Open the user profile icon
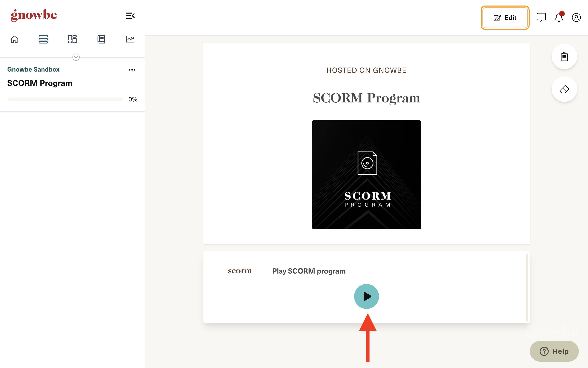588x368 pixels. tap(576, 18)
